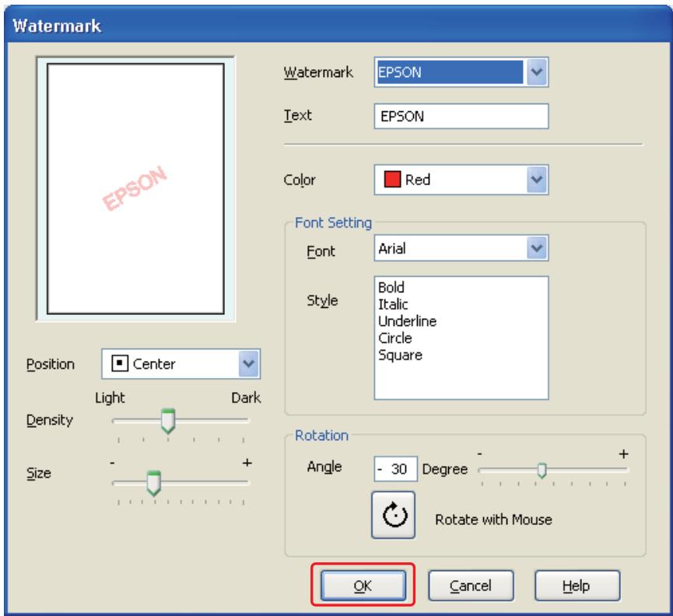
Task: Click the red color swatch in Color field
Action: pos(392,180)
